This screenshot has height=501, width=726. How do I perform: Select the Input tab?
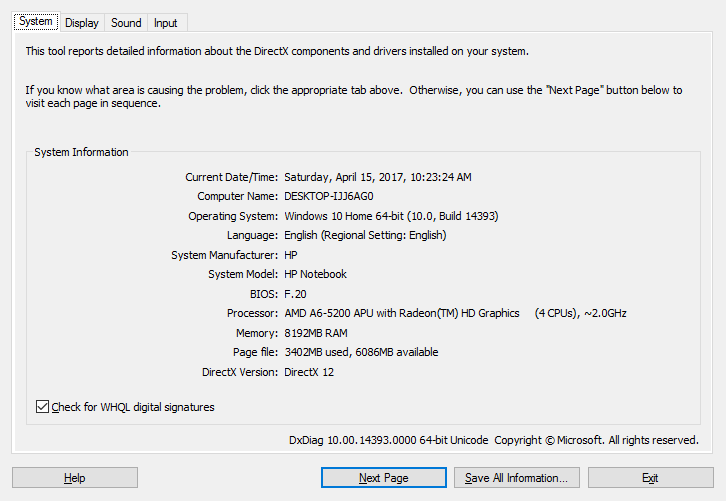pos(166,23)
